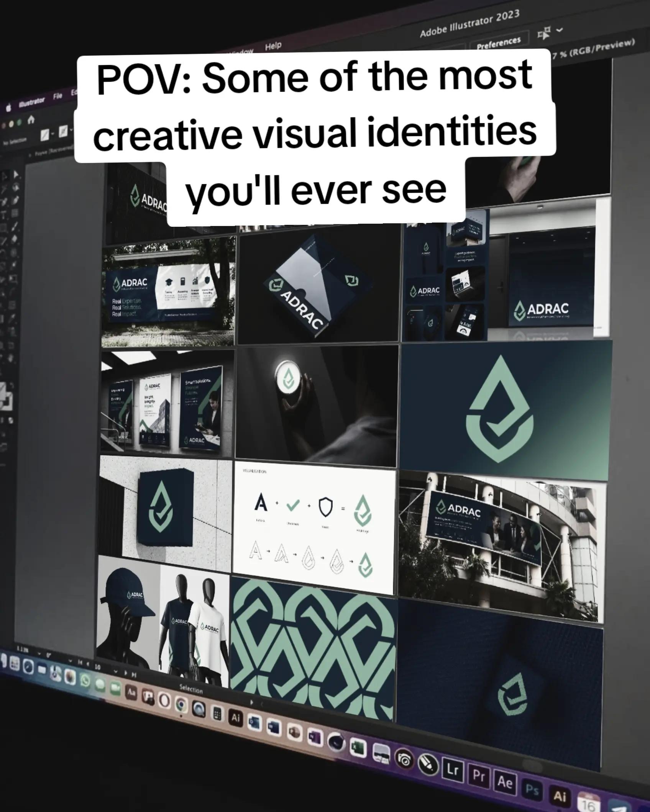
Task: Select the ADRAC outdoor banner artboard
Action: 169,291
